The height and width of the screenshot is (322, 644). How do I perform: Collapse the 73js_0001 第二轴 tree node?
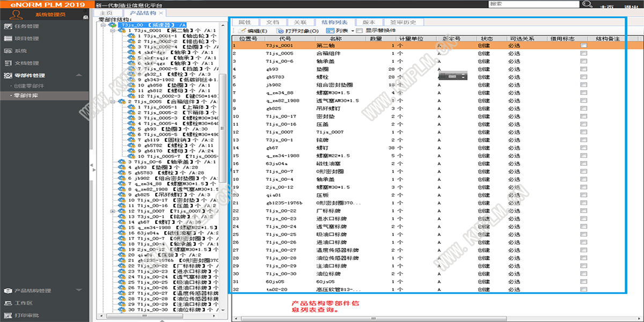pos(112,31)
